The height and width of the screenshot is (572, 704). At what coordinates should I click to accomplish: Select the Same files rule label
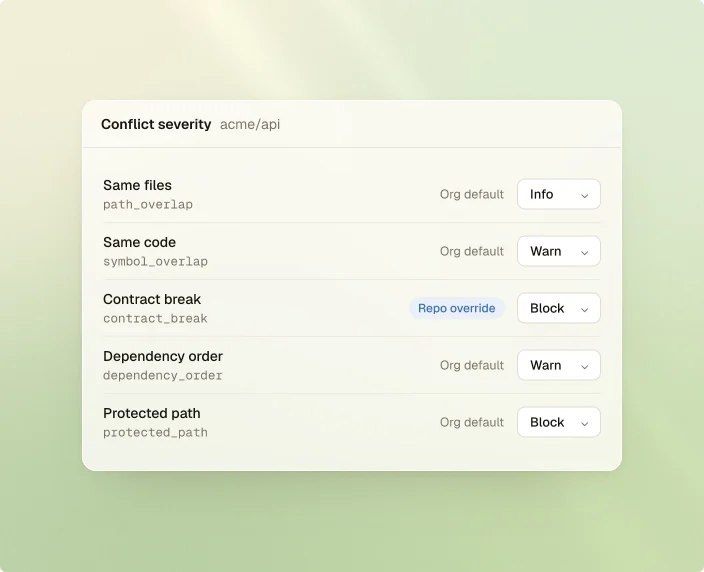coord(137,185)
